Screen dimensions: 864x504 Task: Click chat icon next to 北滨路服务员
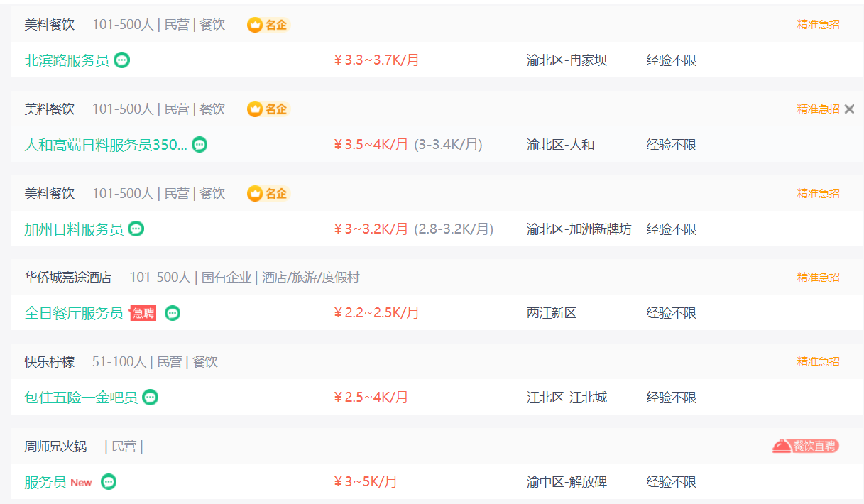[122, 60]
